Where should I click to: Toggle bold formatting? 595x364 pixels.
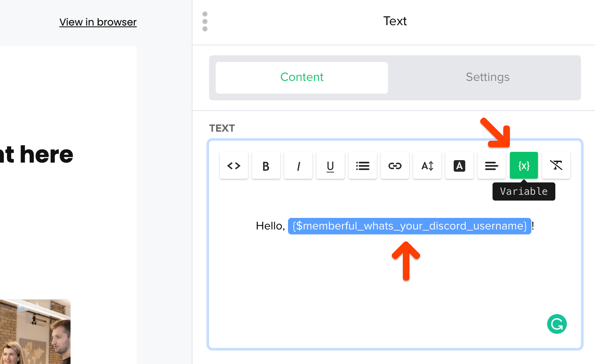click(266, 165)
